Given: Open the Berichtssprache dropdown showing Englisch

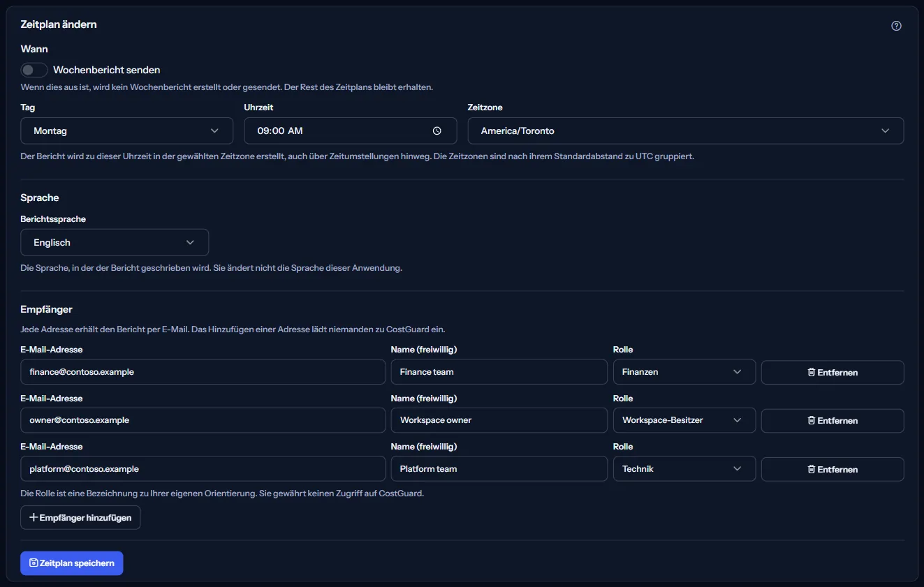Looking at the screenshot, I should (x=115, y=242).
